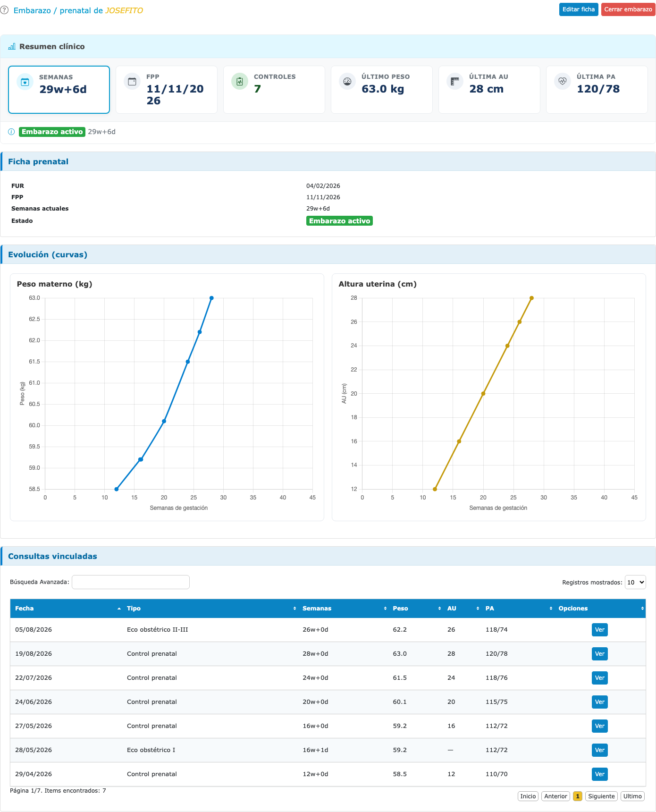Select the Semanas 29w+6d summary card
Image resolution: width=656 pixels, height=812 pixels.
click(59, 90)
